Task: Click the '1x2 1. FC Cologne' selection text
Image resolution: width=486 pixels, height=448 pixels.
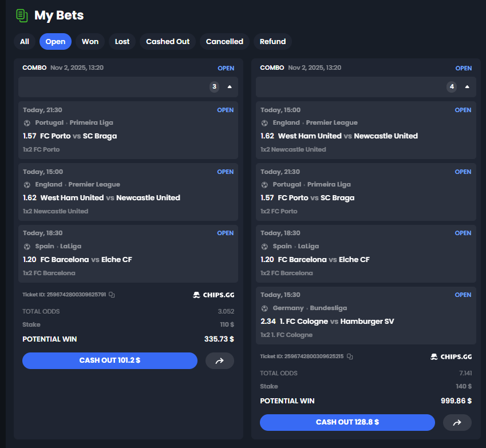Action: pos(286,335)
